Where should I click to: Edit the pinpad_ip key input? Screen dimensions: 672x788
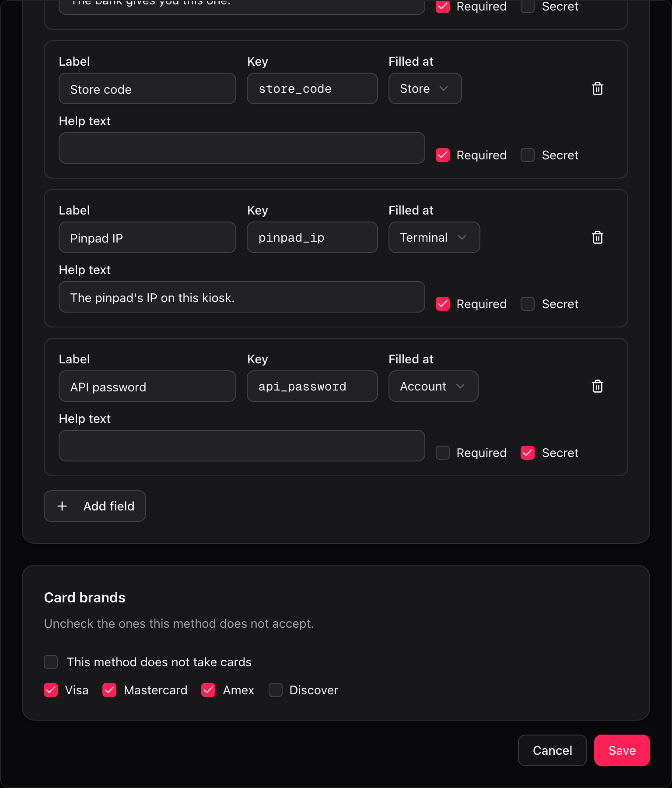(x=312, y=237)
